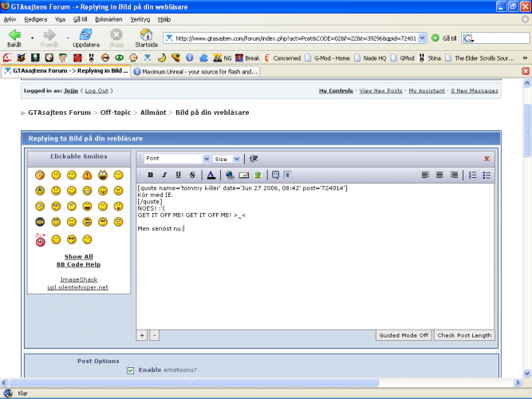Open the Font dropdown
The image size is (532, 399).
[x=177, y=159]
